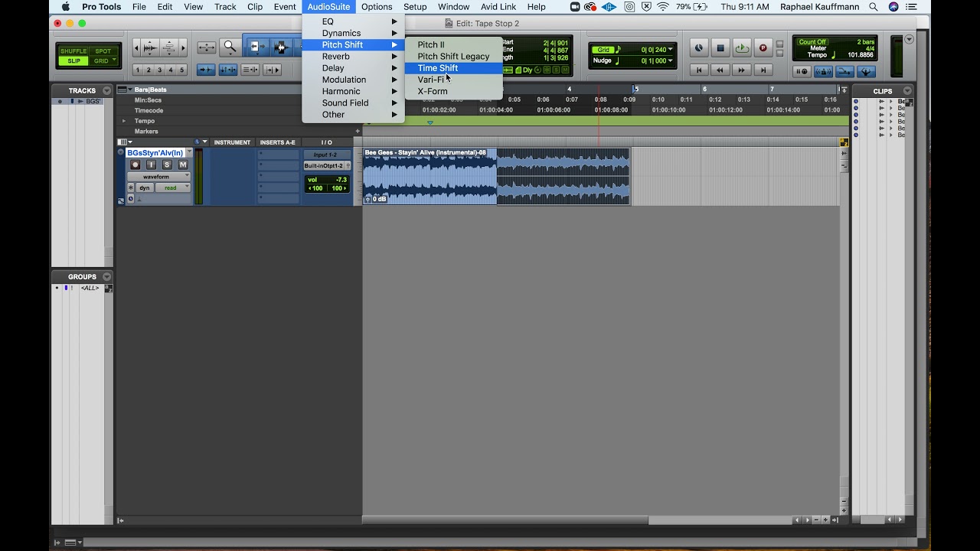Image resolution: width=980 pixels, height=551 pixels.
Task: Click the Online transport button
Action: click(699, 47)
